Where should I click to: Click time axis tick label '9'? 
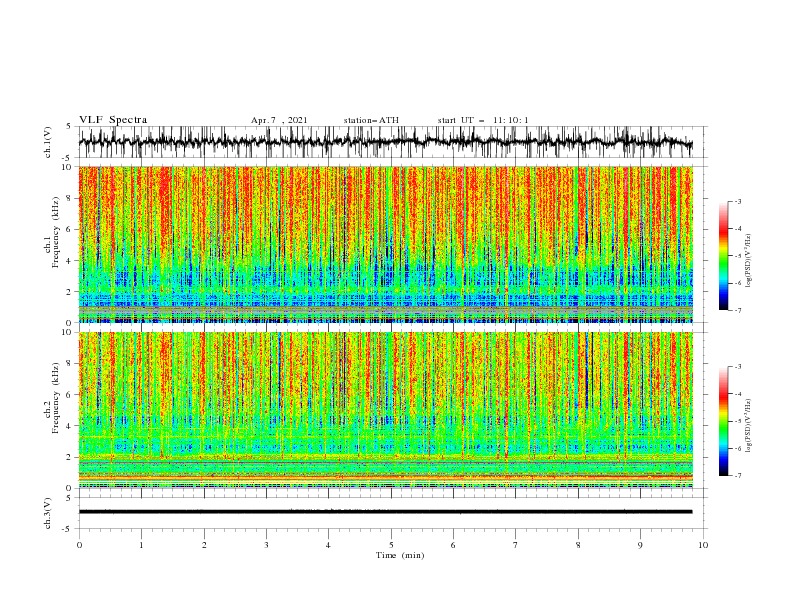pos(640,545)
